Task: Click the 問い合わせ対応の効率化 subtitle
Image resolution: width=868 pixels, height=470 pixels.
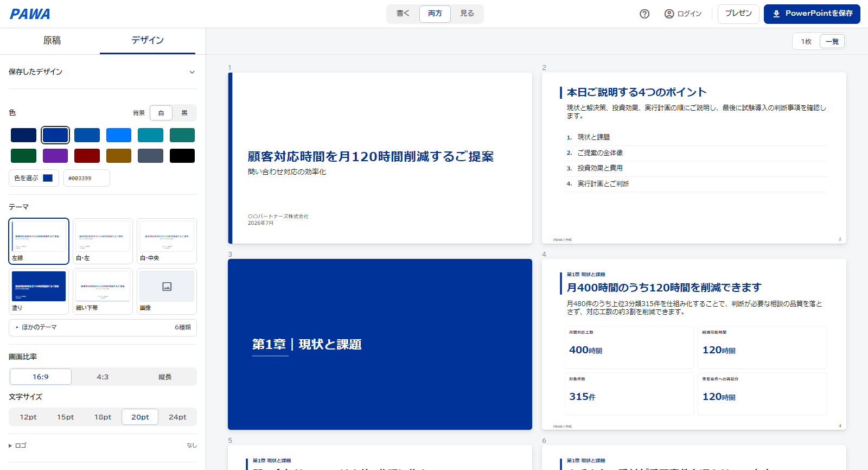Action: pyautogui.click(x=287, y=172)
